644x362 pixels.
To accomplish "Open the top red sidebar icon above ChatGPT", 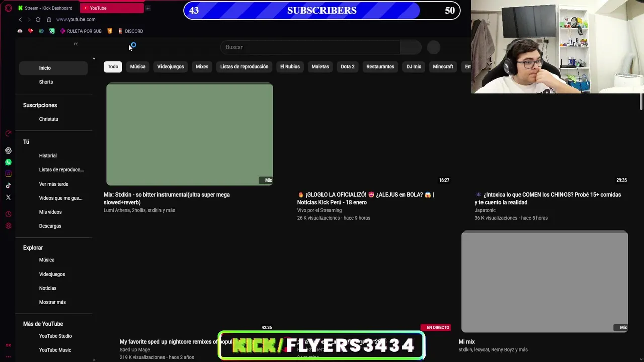I will tap(8, 134).
